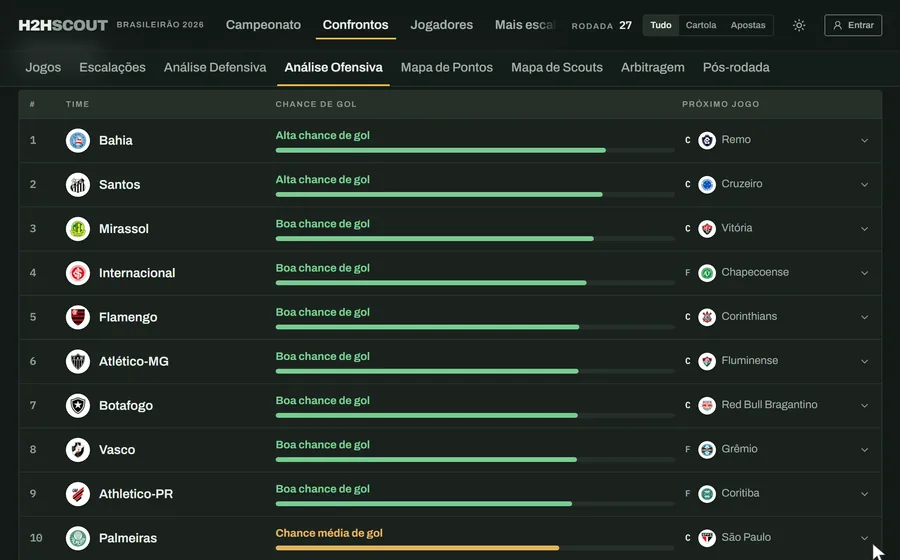
Task: Expand the Vasco row chevron
Action: tap(864, 450)
